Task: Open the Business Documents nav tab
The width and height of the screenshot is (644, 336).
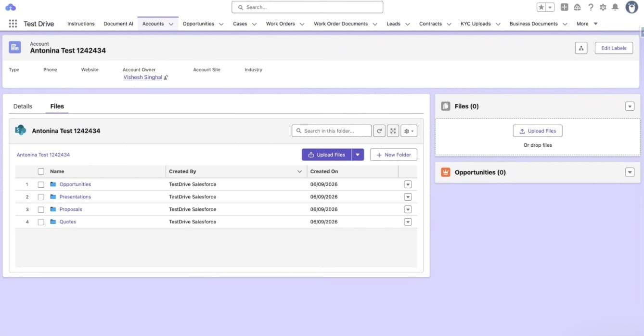Action: [x=533, y=24]
